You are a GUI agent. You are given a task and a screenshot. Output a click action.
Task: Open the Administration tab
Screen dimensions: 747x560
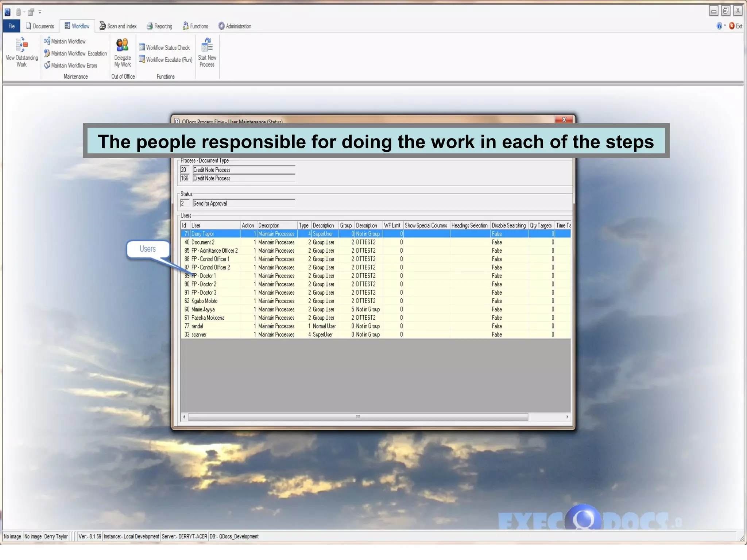(x=235, y=26)
